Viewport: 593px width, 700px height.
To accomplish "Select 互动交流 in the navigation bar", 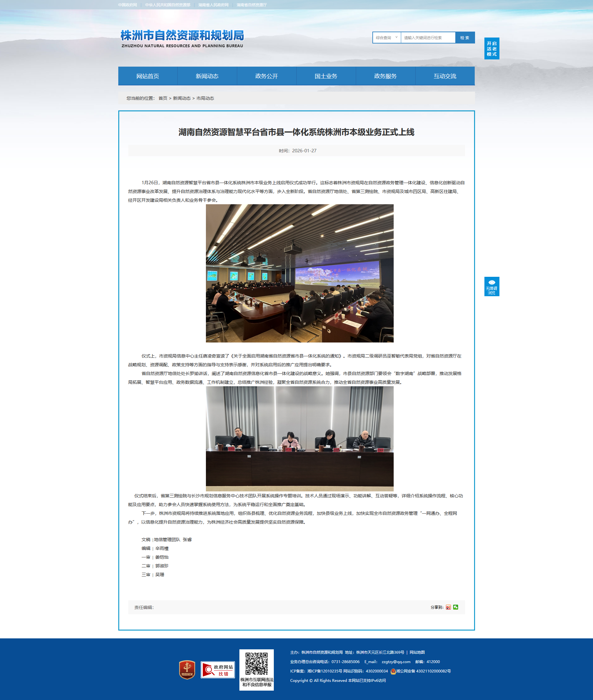I will coord(445,76).
